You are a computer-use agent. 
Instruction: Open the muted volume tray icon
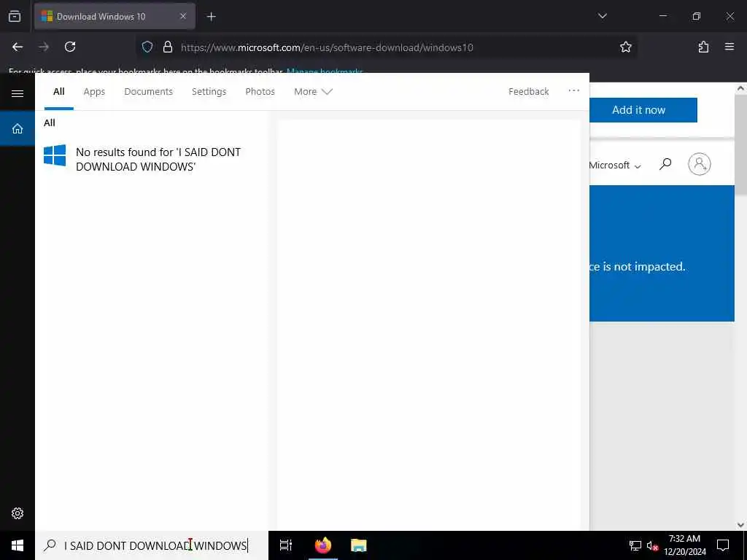652,545
